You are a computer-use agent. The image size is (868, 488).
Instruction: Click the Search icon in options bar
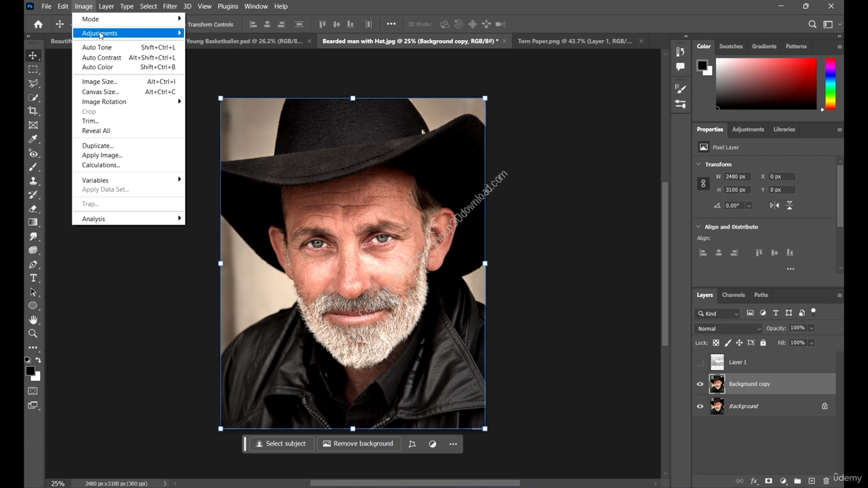pyautogui.click(x=812, y=24)
